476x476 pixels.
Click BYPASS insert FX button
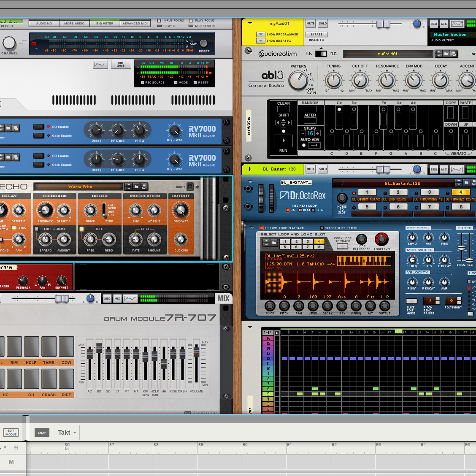point(317,34)
